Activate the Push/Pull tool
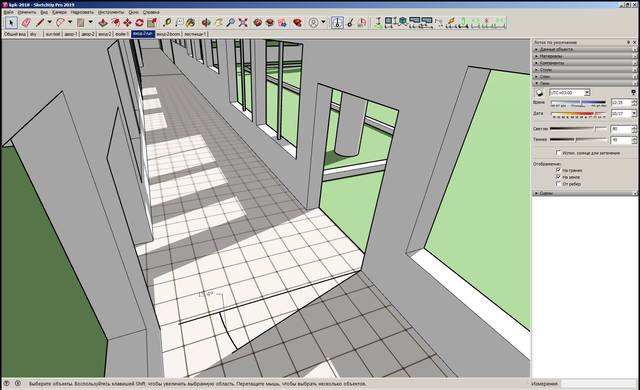Screen dimensions: 640x390 (103, 22)
